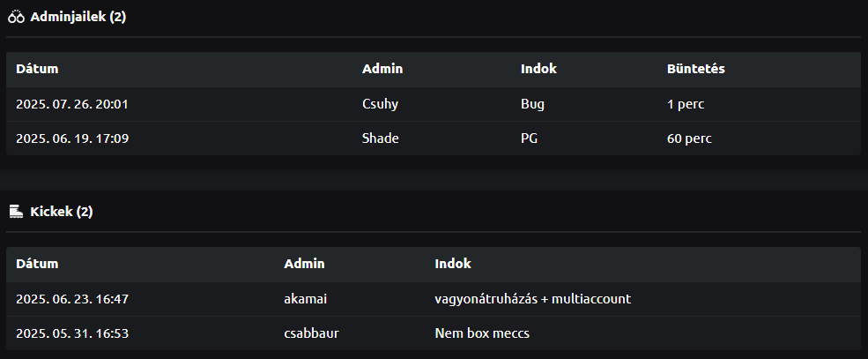Click the Dátum column header in Kickek table
Image resolution: width=868 pixels, height=359 pixels.
[37, 264]
